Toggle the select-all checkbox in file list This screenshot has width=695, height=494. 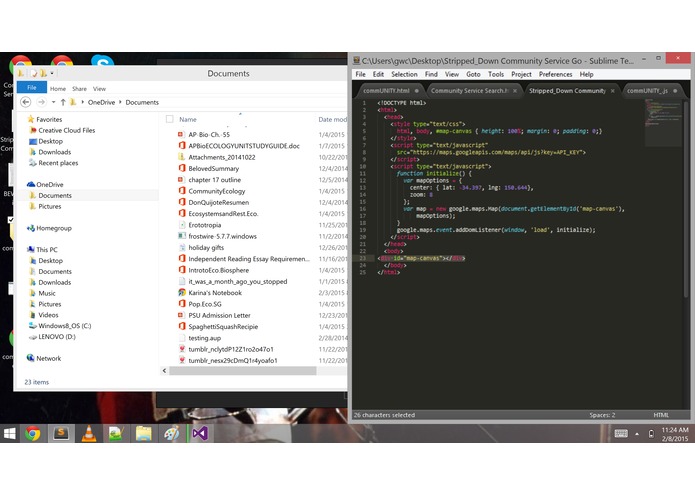(x=169, y=119)
